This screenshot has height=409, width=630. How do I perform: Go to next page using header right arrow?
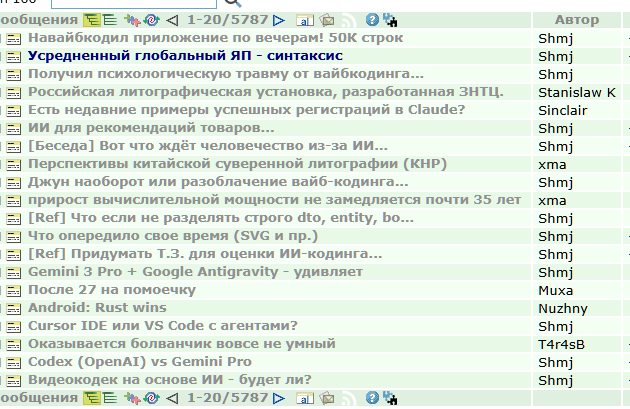click(279, 19)
